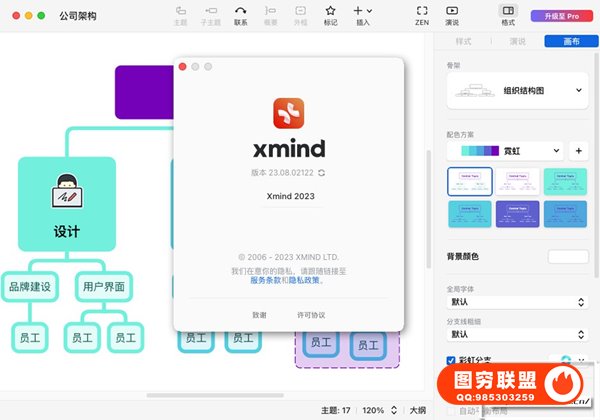This screenshot has width=600, height=420.
Task: Open the 插入 (Insert) plus menu
Action: click(x=362, y=15)
